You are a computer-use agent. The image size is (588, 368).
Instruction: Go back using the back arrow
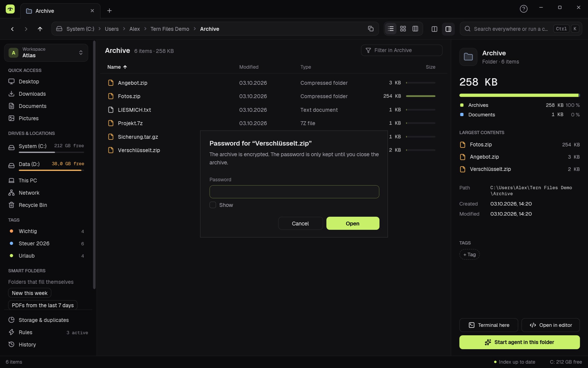12,29
